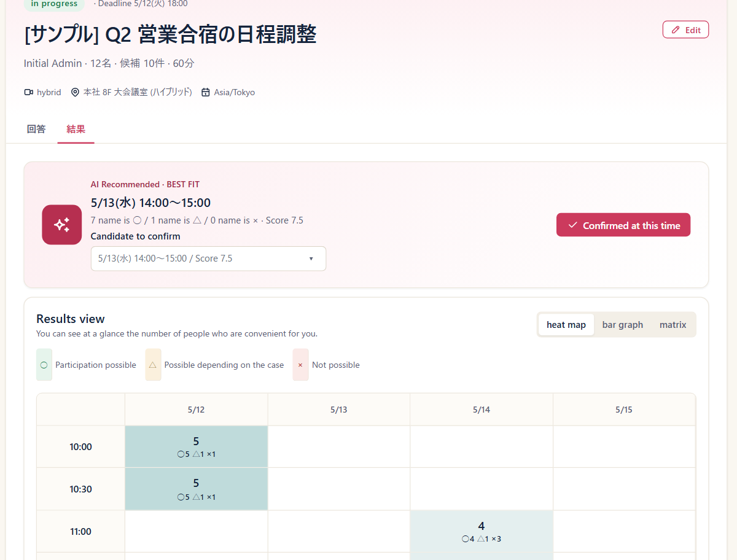
Task: Click the 5/13(水) 14:00〜15:00 recommended time
Action: (x=150, y=203)
